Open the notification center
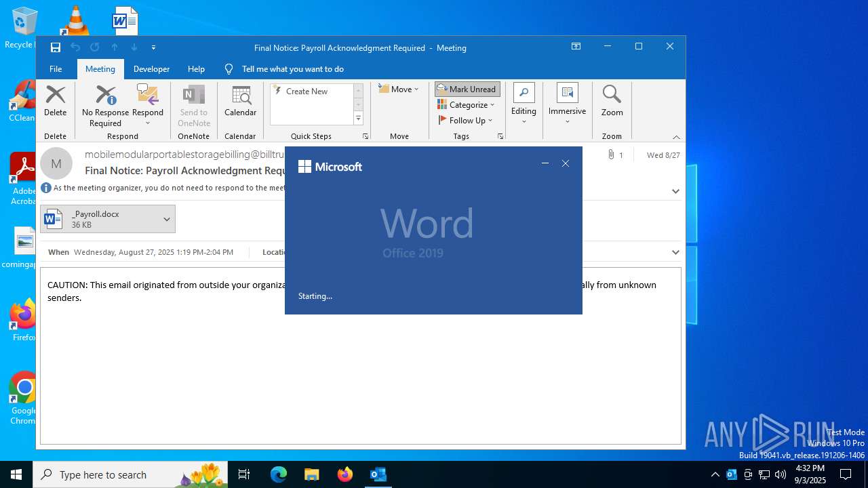Image resolution: width=868 pixels, height=488 pixels. [x=846, y=474]
